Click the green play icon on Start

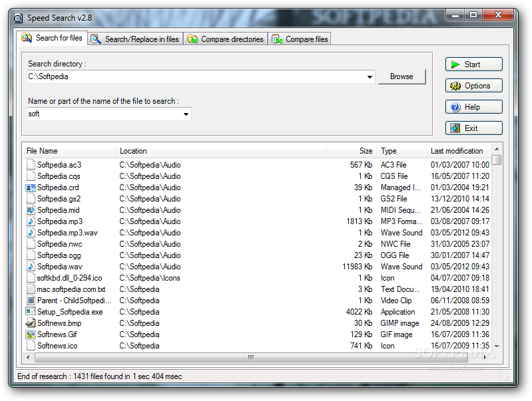coord(455,65)
